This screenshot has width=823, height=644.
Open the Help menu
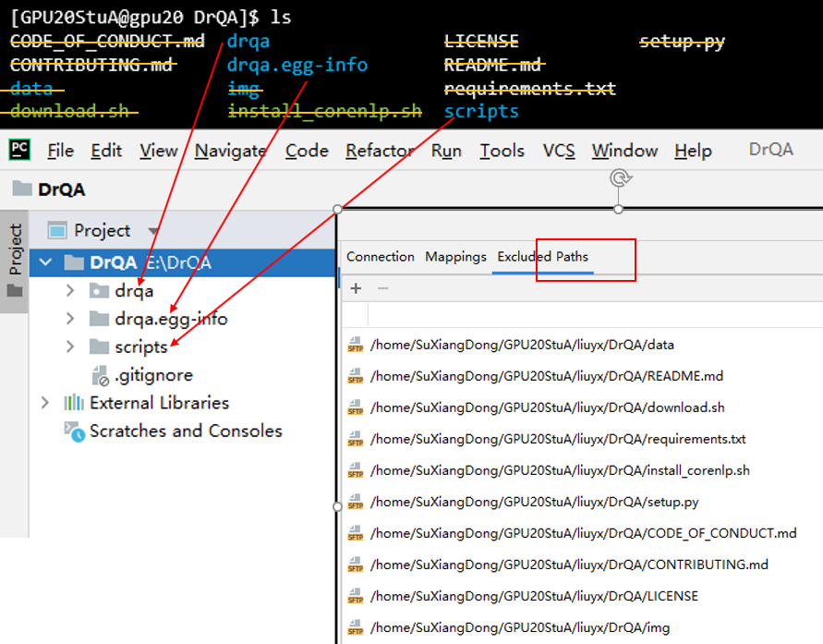click(693, 152)
